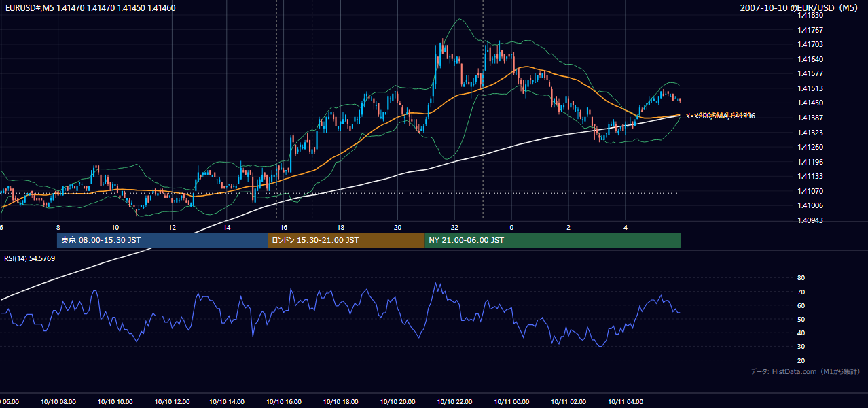Click the 10/11 04:00 time label

626,402
